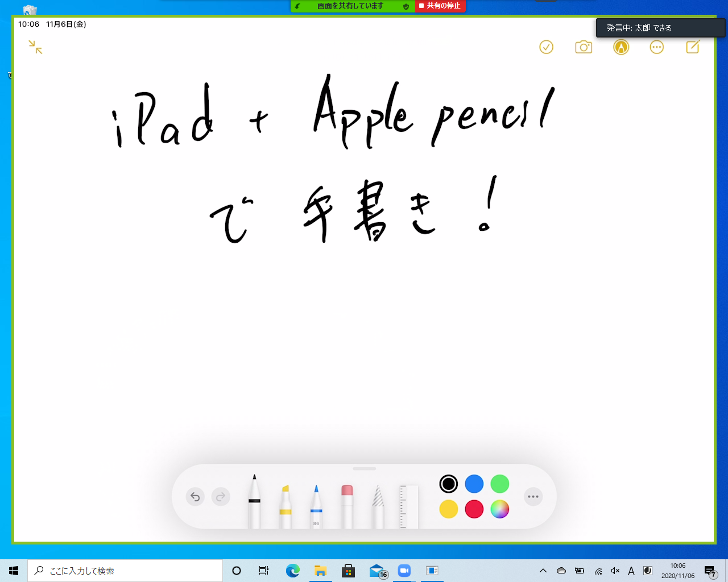728x582 pixels.
Task: Switch to Zoom in taskbar
Action: point(404,571)
